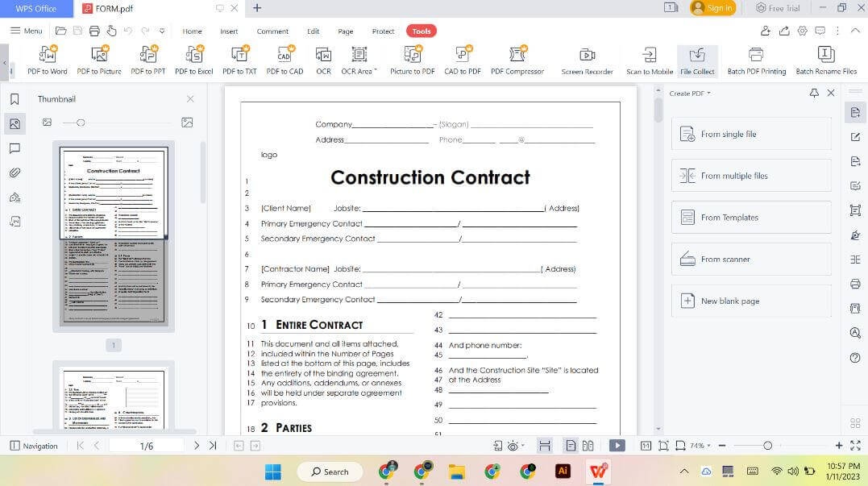The width and height of the screenshot is (868, 486).
Task: Open the Scan to Mobile tool
Action: 650,58
